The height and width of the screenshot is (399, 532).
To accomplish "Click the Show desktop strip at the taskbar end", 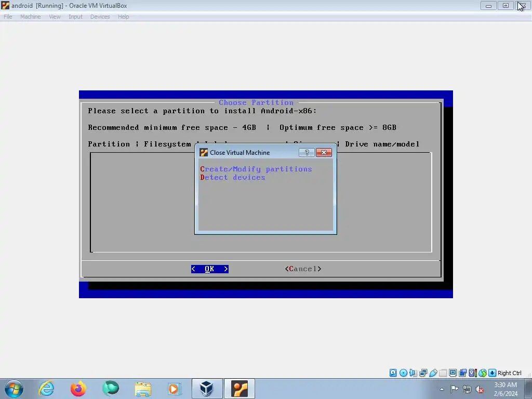I will coord(528,389).
